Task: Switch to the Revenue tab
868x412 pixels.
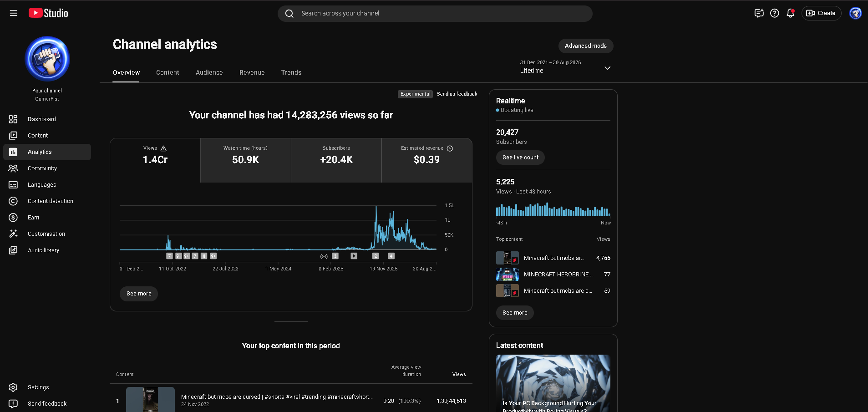Action: (x=252, y=72)
